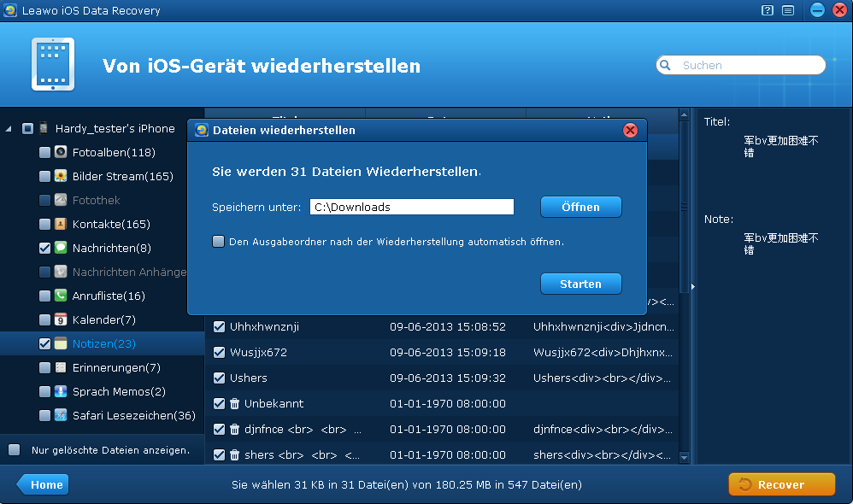Click trash icon on shers row
The width and height of the screenshot is (853, 504).
click(234, 454)
